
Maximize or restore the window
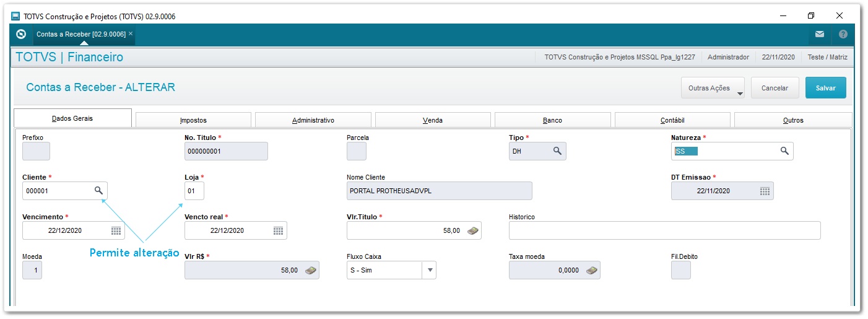pos(811,15)
